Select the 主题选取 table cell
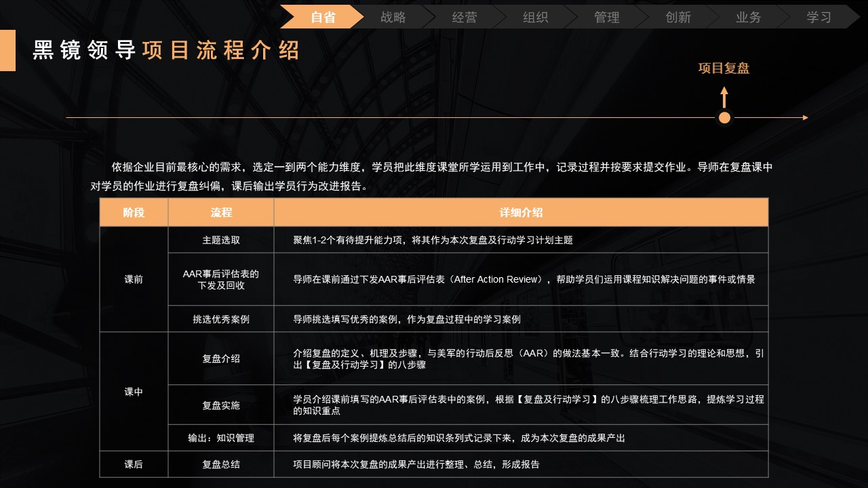Image resolution: width=868 pixels, height=488 pixels. tap(221, 240)
